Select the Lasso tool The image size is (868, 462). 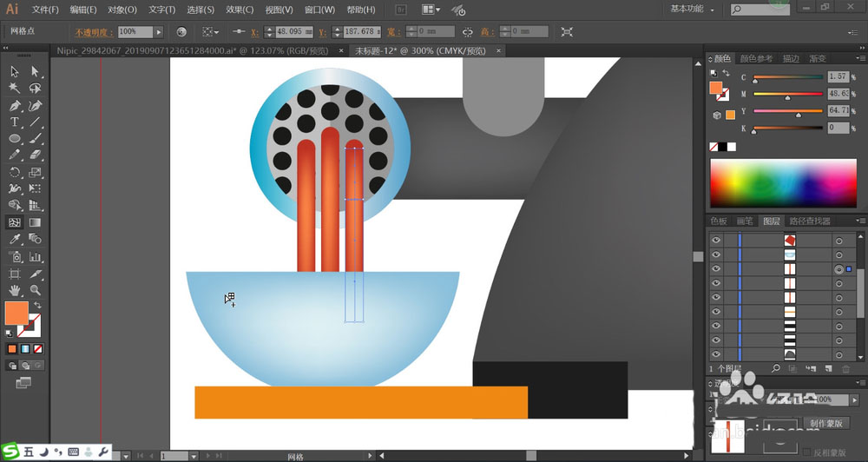(x=36, y=88)
